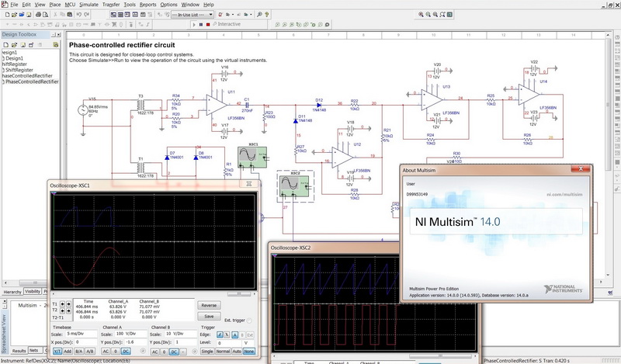Click new design icon in Design Toolbox
This screenshot has height=364, width=621.
coord(6,45)
